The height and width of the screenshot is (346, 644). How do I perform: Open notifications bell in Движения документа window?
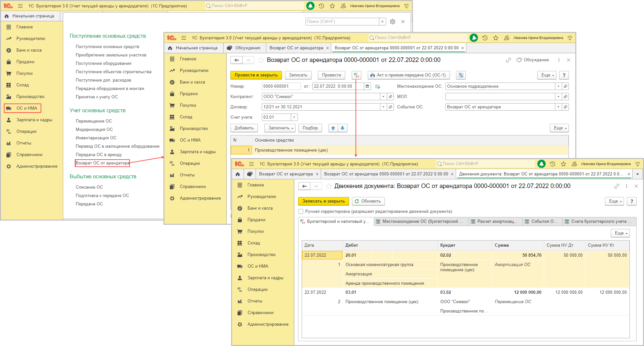542,164
